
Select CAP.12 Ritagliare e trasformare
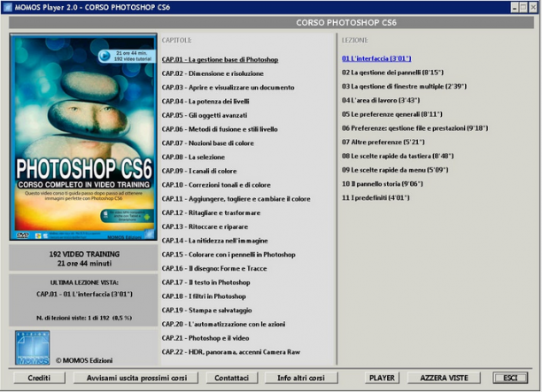coord(211,212)
